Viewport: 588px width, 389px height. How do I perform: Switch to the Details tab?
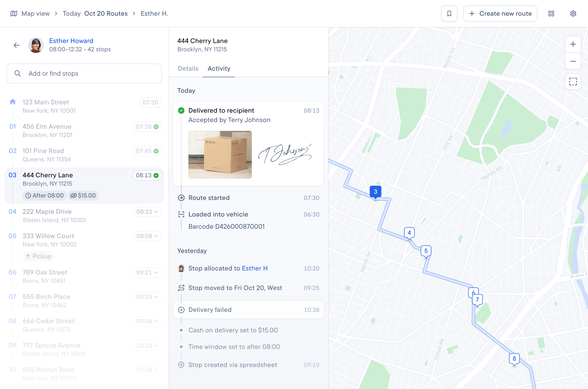tap(188, 69)
